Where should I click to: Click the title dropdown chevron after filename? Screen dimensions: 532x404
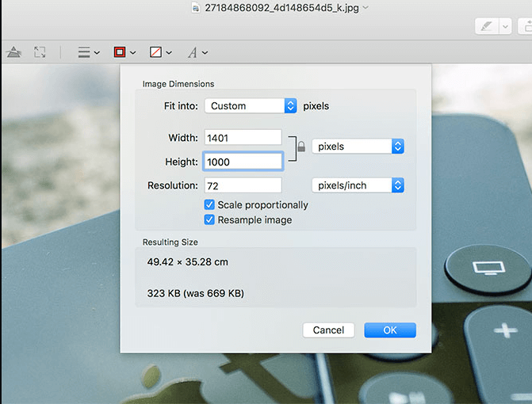click(x=366, y=8)
